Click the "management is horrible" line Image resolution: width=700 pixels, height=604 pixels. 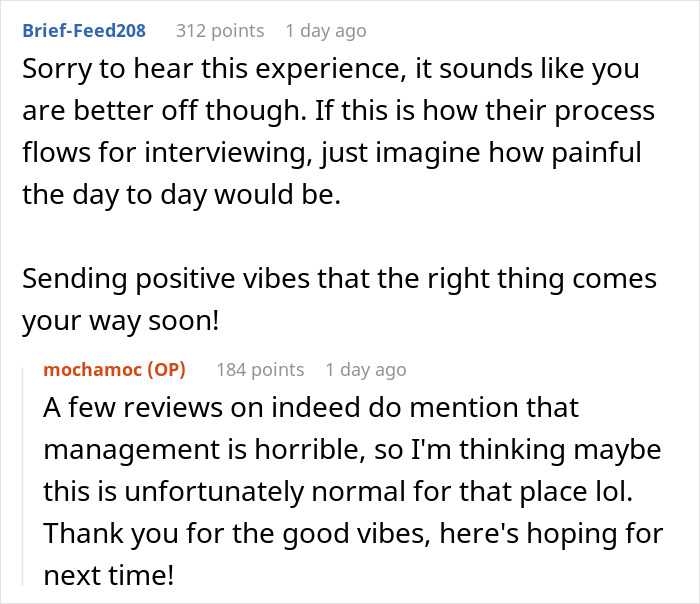[x=352, y=450]
